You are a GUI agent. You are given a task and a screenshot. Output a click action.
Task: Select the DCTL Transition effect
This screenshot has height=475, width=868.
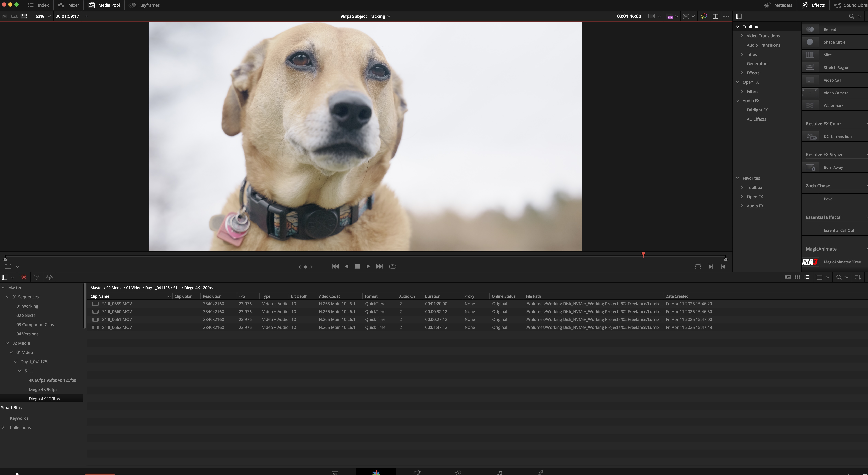pyautogui.click(x=835, y=136)
